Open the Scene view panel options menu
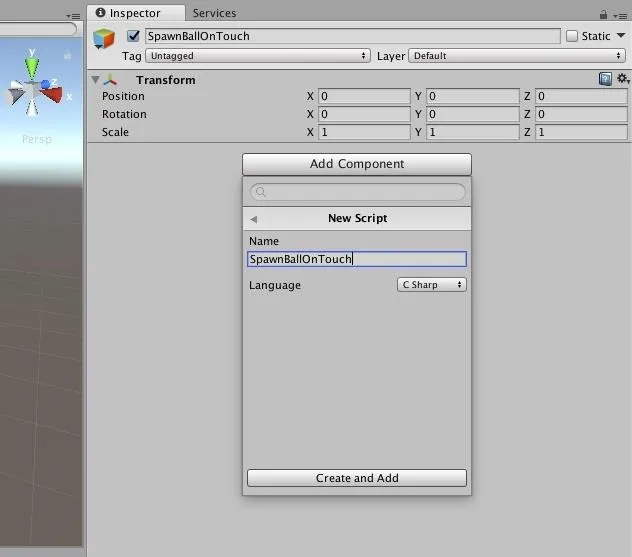 [74, 16]
